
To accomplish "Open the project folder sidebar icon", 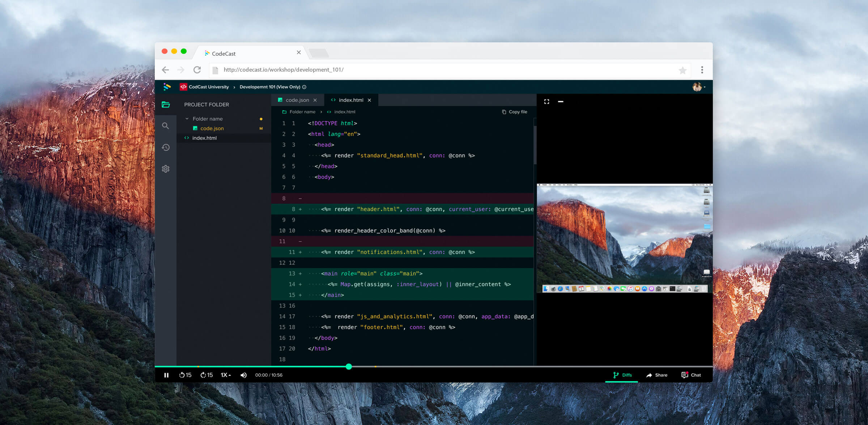I will point(166,105).
